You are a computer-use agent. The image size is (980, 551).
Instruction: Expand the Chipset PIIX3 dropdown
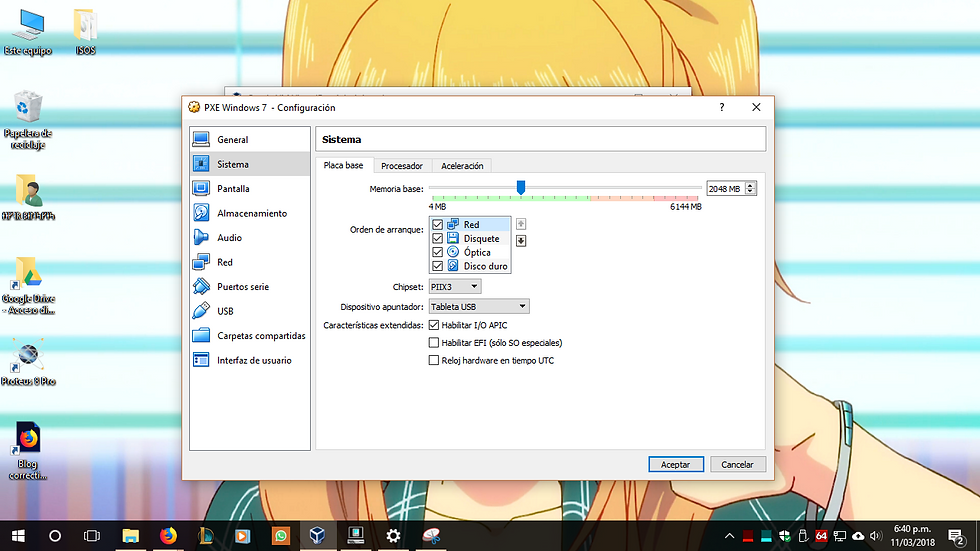pos(454,287)
